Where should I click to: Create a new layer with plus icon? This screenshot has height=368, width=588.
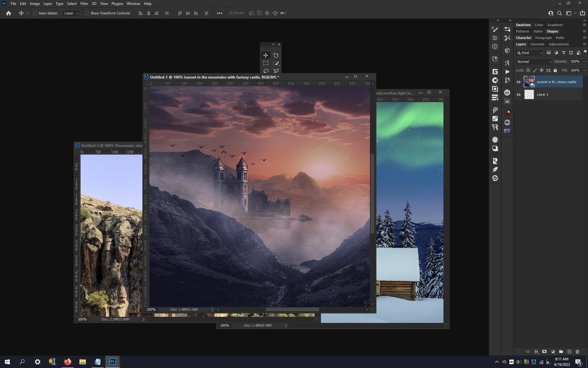point(569,352)
